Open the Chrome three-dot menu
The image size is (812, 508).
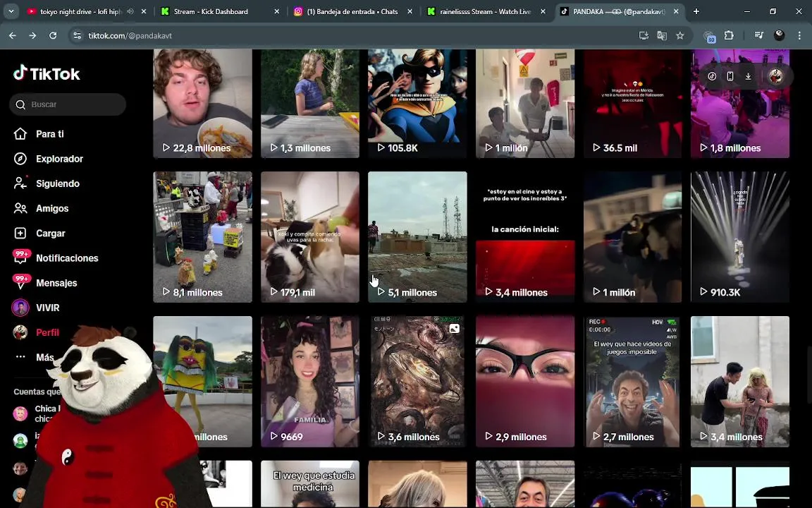pyautogui.click(x=799, y=35)
